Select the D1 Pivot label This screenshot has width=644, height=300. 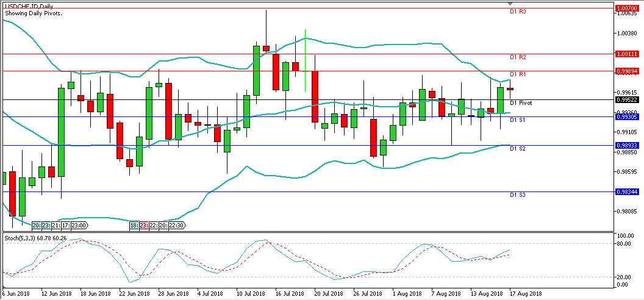[x=521, y=103]
